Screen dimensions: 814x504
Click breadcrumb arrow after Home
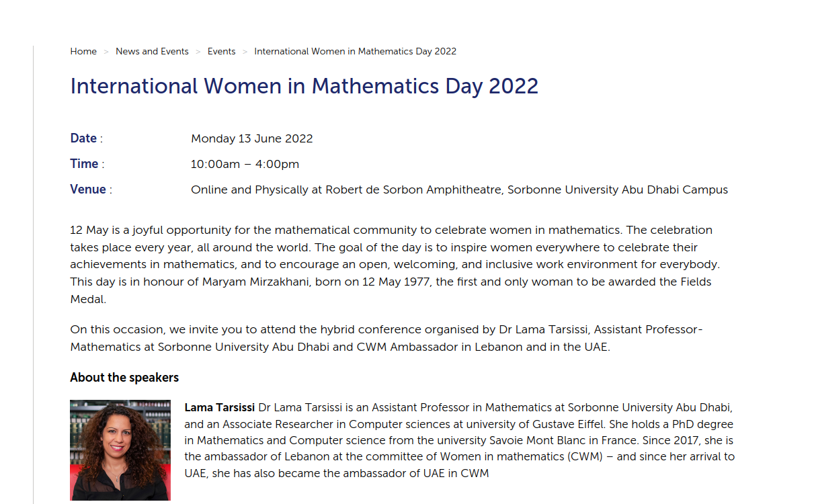[106, 52]
